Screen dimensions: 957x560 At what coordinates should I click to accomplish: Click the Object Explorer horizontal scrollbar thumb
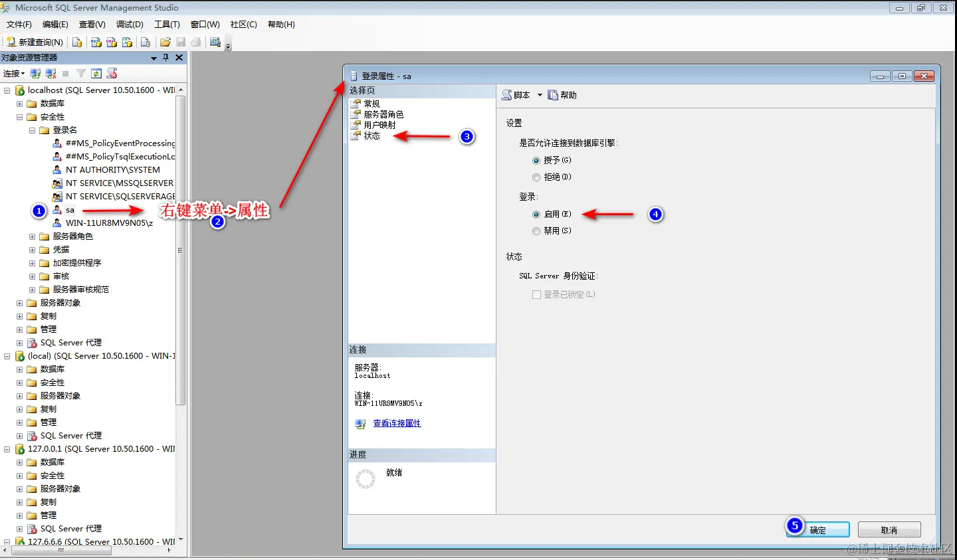click(x=60, y=550)
